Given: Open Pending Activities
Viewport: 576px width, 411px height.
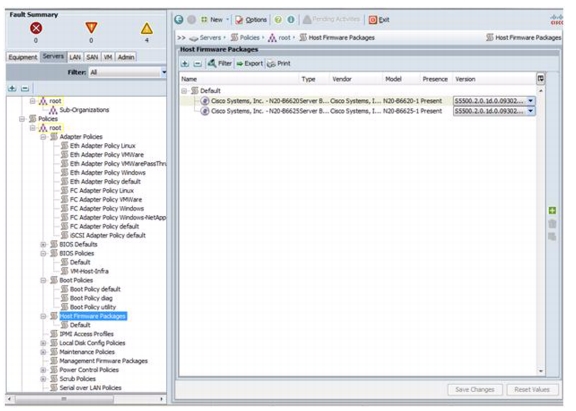Looking at the screenshot, I should 331,19.
